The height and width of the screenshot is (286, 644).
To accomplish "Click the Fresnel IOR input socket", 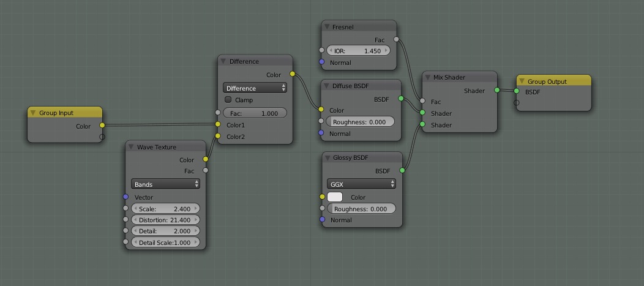I will point(321,51).
